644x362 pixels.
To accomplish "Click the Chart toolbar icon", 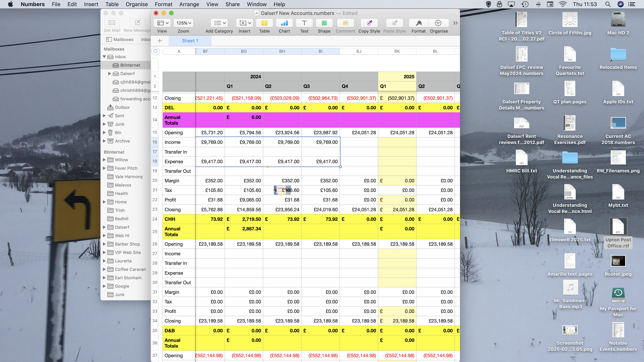I will tap(284, 23).
